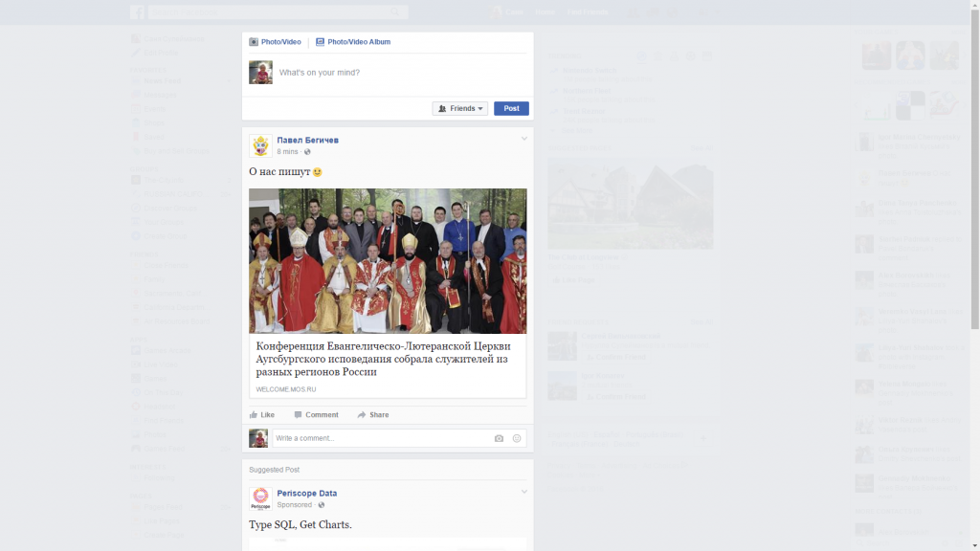The height and width of the screenshot is (551, 980).
Task: Open the emoji picker in the comment box
Action: [x=517, y=438]
